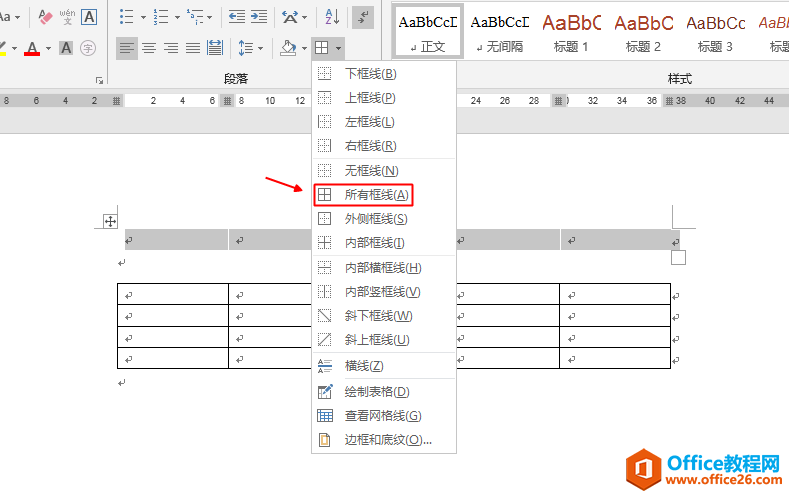Click the Phonetic Guide wén icon

pos(67,18)
